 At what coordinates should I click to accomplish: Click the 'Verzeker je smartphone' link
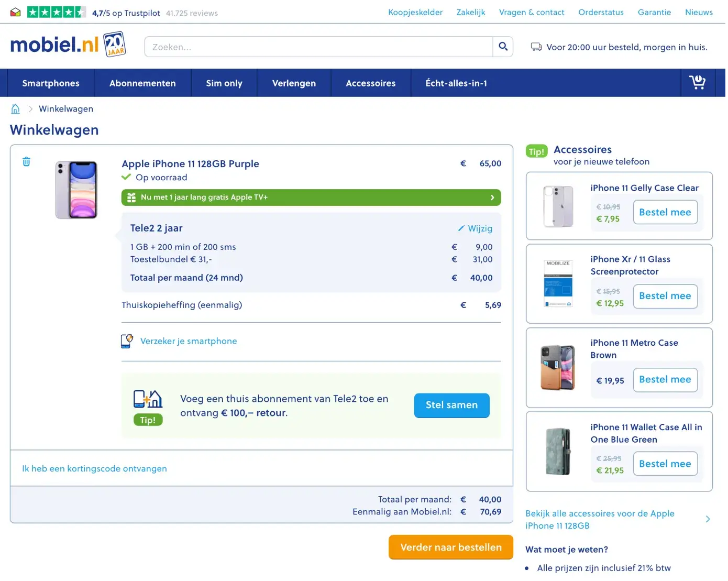tap(189, 341)
